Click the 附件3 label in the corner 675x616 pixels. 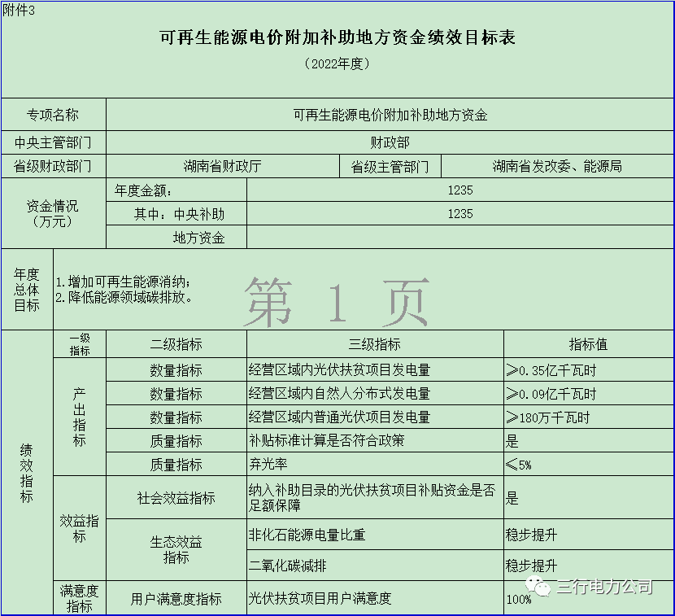click(20, 9)
